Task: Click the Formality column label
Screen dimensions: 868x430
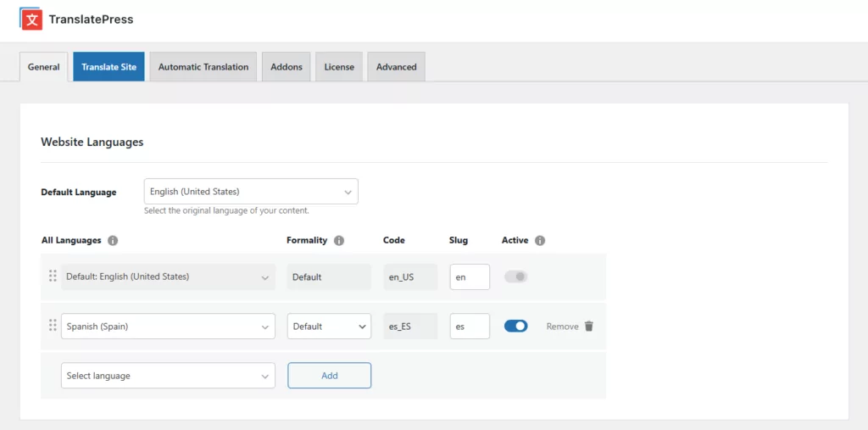Action: click(x=307, y=241)
